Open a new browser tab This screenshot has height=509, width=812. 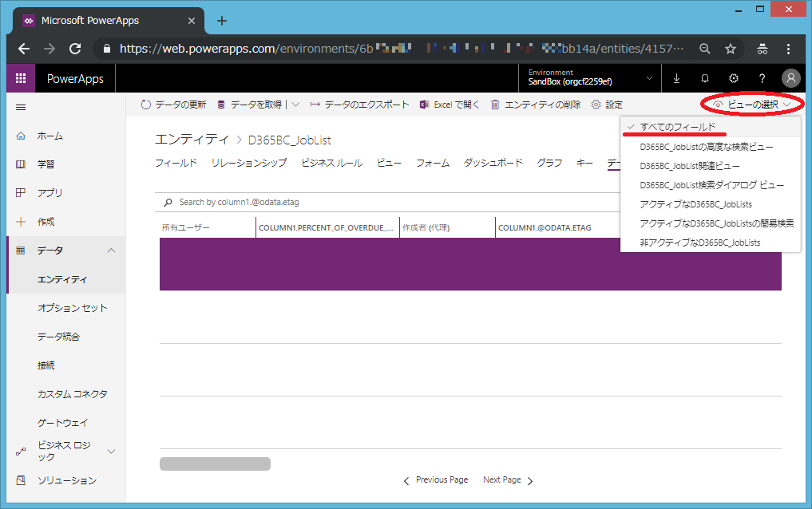click(x=222, y=21)
